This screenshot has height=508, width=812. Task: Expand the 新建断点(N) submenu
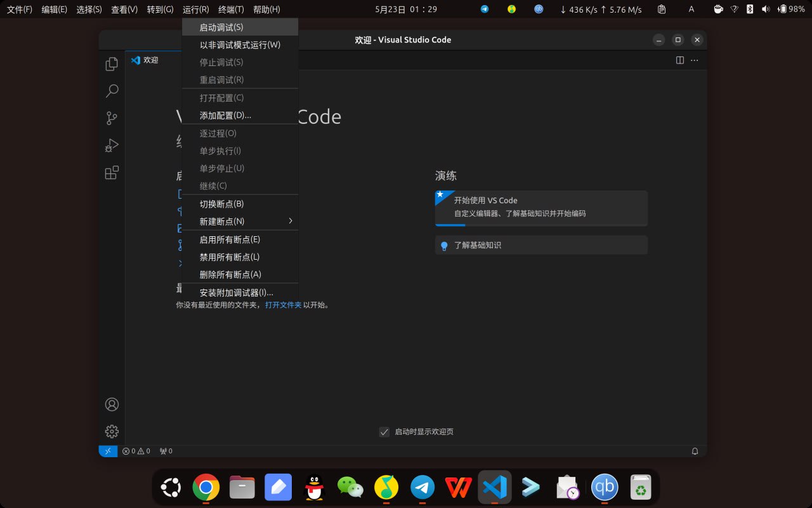[240, 222]
